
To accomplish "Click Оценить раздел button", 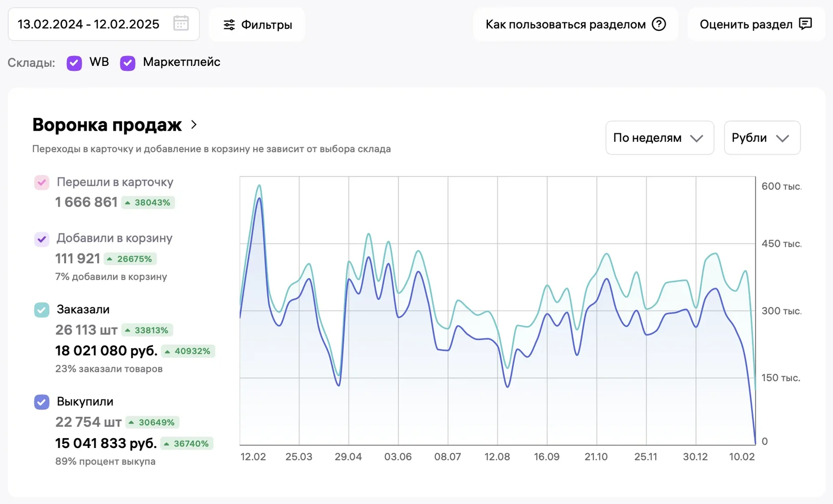I will (x=756, y=24).
